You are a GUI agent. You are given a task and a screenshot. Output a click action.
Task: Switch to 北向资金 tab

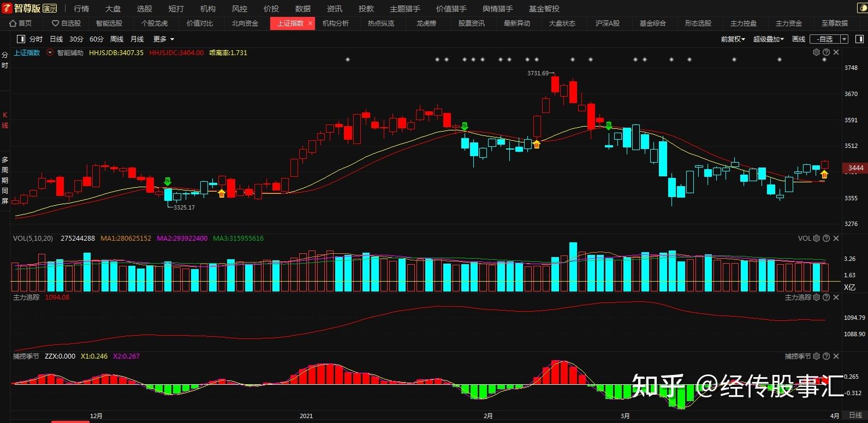245,23
